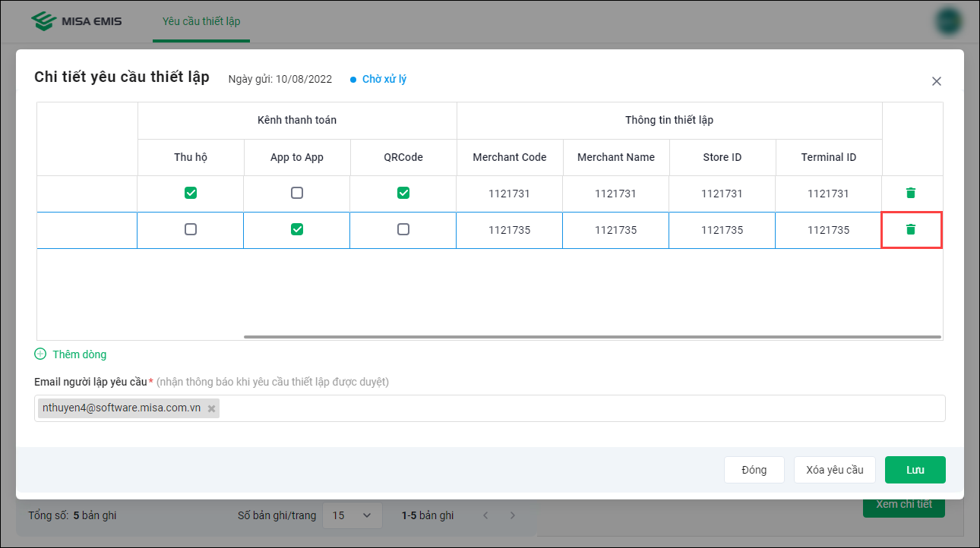
Task: Select Merchant Code cell 1121731
Action: tap(510, 194)
